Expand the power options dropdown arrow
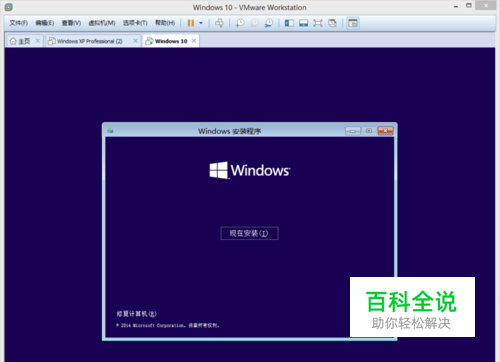 [x=201, y=23]
